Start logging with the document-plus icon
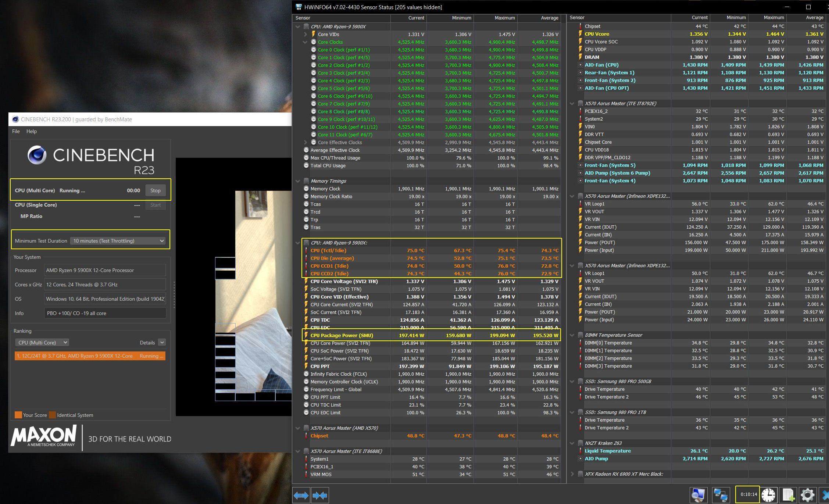 click(x=788, y=495)
